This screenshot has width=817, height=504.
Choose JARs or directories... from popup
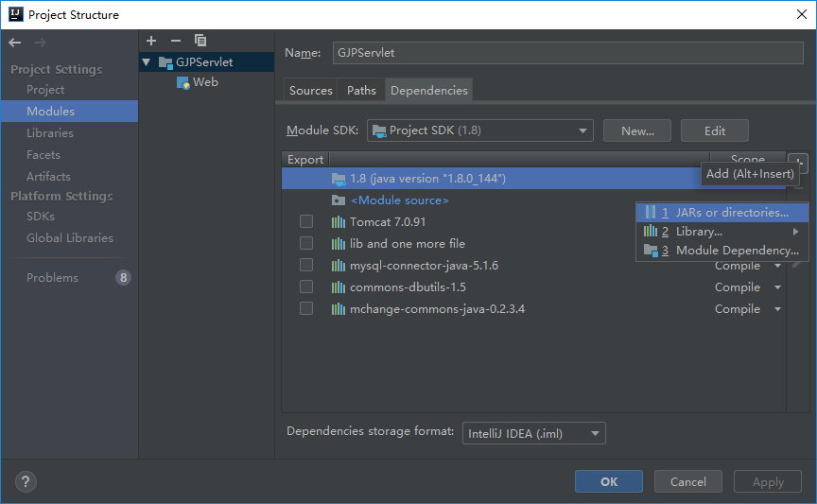pos(722,213)
